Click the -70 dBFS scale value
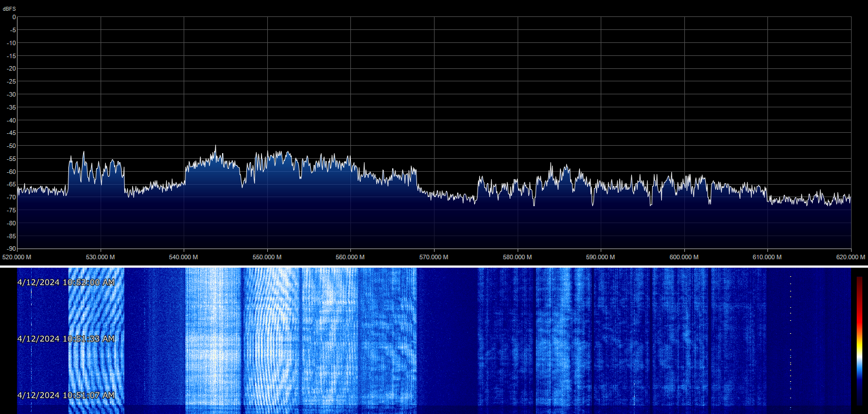The image size is (868, 414). pos(11,197)
